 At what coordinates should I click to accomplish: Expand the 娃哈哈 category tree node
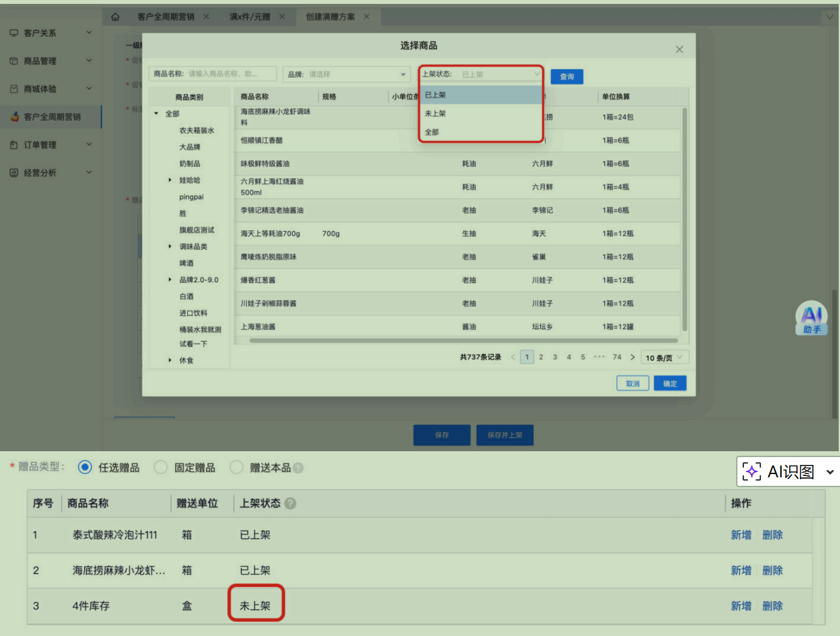coord(170,180)
